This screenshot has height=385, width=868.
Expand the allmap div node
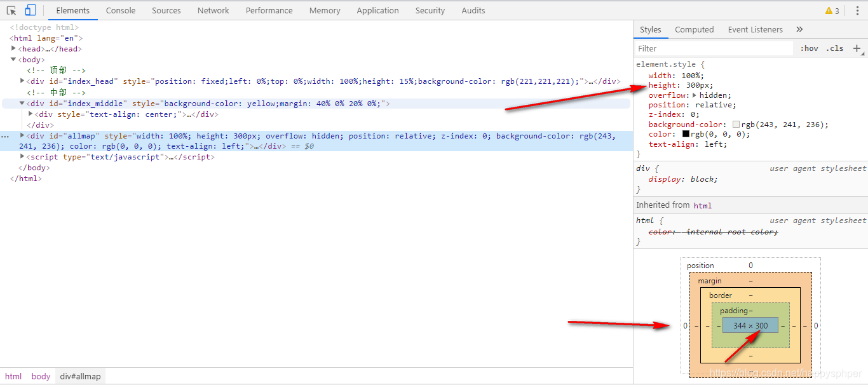tap(22, 135)
